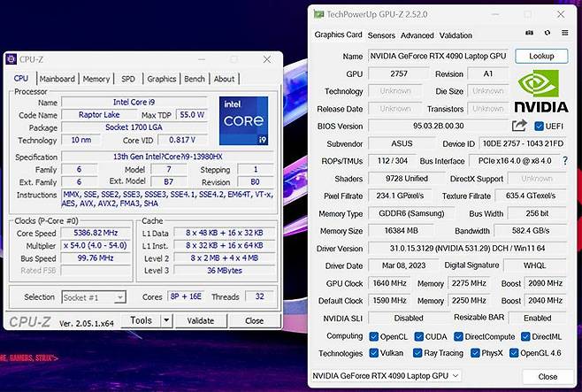Click the Boost clock value 2090 MHz
The width and height of the screenshot is (582, 392).
545,283
